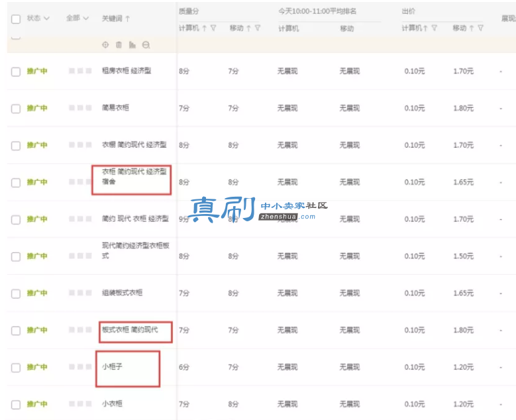Click mobile bid 1.65元 in 组装板式衣柜 row
Screen dimensions: 516x420
coord(464,293)
